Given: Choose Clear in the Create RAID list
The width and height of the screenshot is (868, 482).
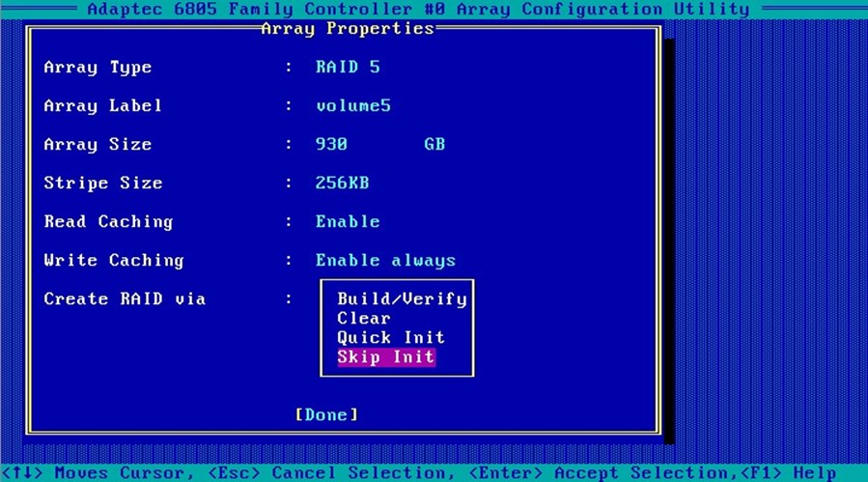Looking at the screenshot, I should tap(364, 319).
